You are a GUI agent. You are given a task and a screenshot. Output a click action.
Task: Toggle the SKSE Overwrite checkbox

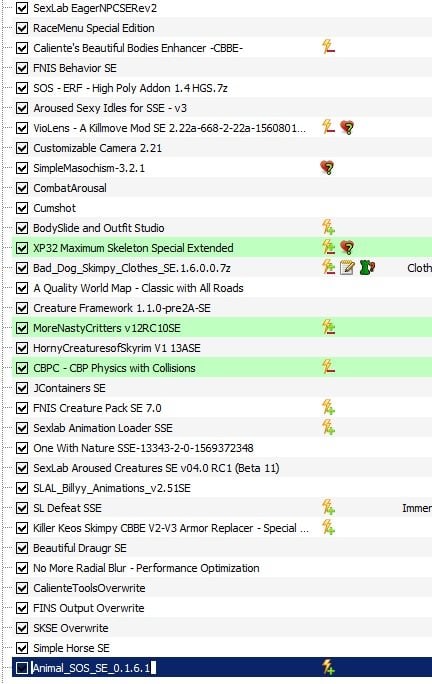pyautogui.click(x=22, y=628)
